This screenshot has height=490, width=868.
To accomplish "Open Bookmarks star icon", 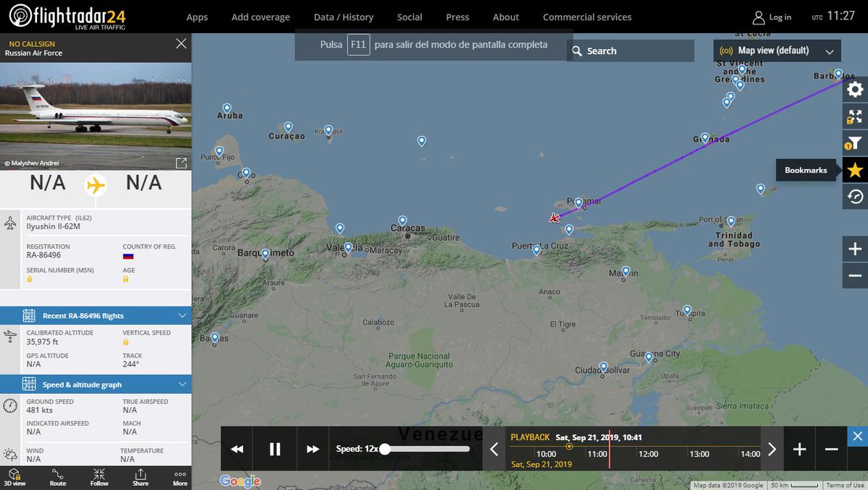I will pos(855,170).
